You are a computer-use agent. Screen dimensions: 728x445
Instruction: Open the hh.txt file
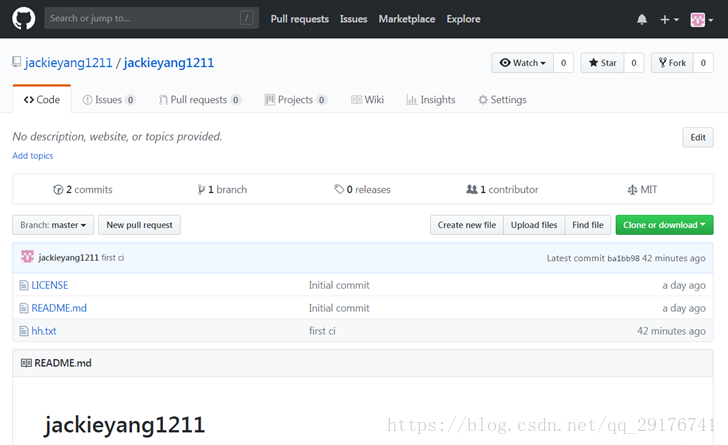pyautogui.click(x=44, y=331)
